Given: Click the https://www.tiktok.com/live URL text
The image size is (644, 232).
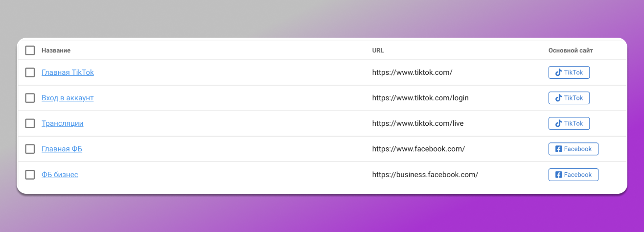Looking at the screenshot, I should [x=417, y=123].
